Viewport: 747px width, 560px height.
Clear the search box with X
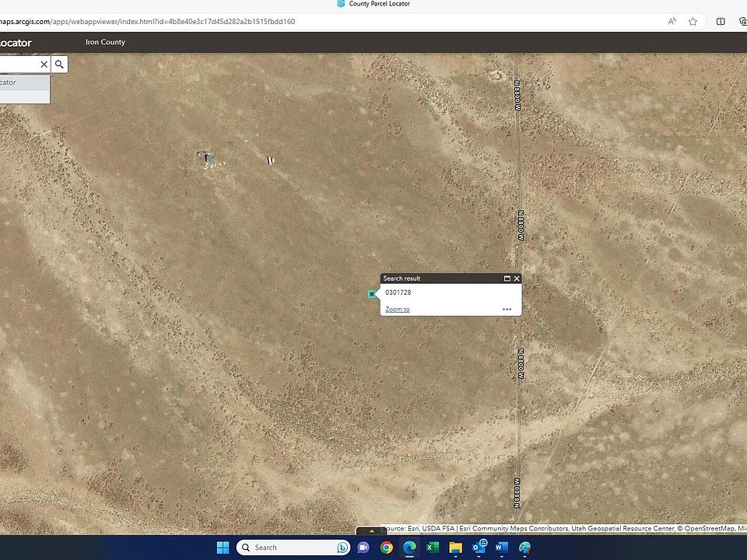coord(44,65)
